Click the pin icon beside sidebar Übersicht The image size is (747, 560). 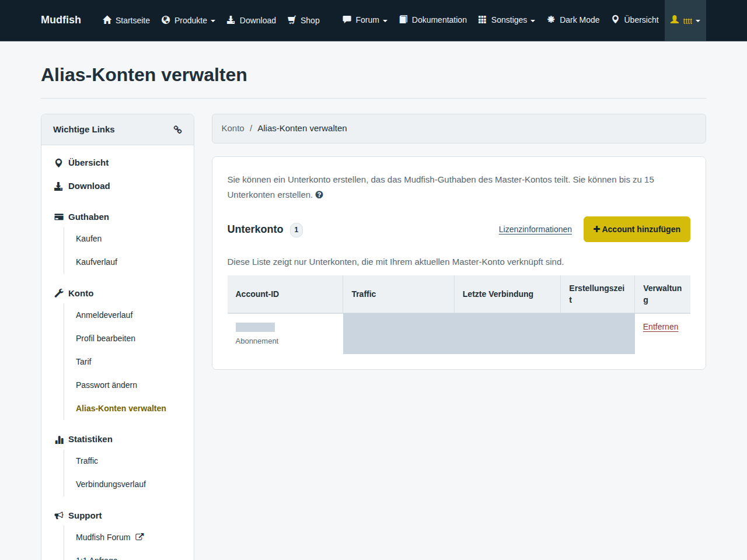pyautogui.click(x=58, y=163)
